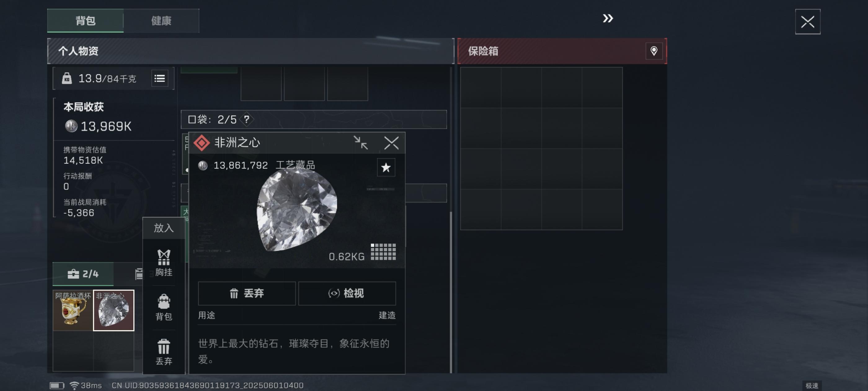Click the 丢弃 discard button in item panel
The image size is (868, 391).
pyautogui.click(x=247, y=293)
